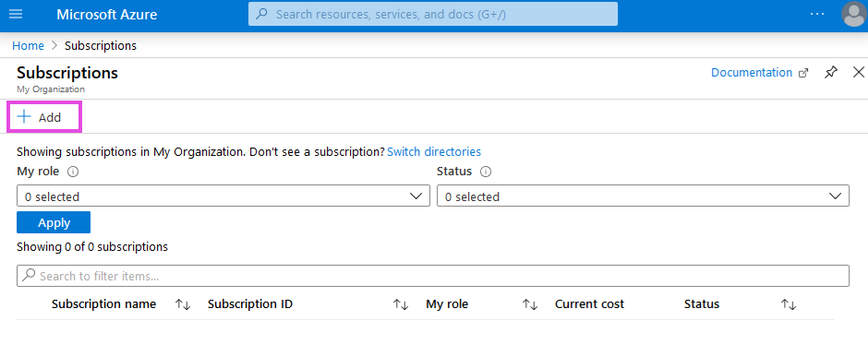Expand the Status filter dropdown
868x356 pixels.
coord(643,196)
